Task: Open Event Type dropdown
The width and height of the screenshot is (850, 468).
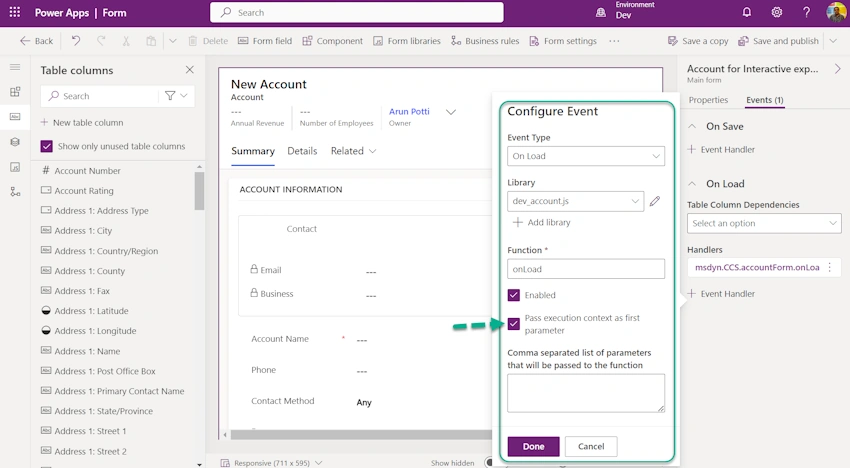Action: pos(585,156)
